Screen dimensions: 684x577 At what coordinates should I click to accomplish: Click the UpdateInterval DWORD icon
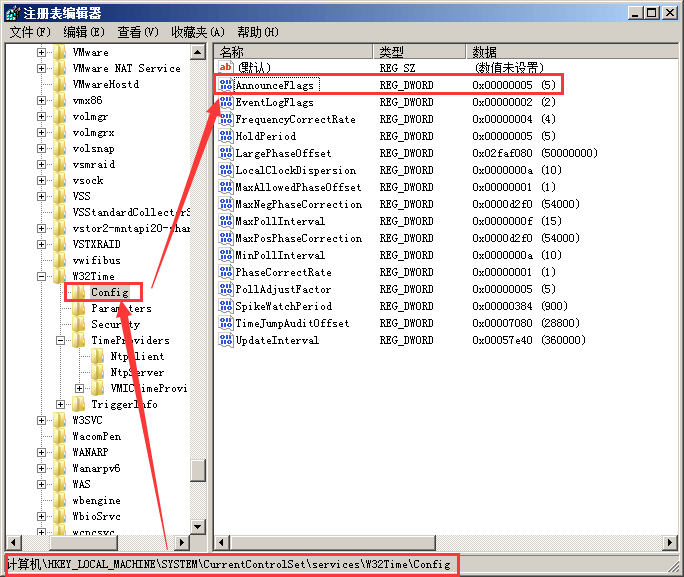[x=225, y=340]
